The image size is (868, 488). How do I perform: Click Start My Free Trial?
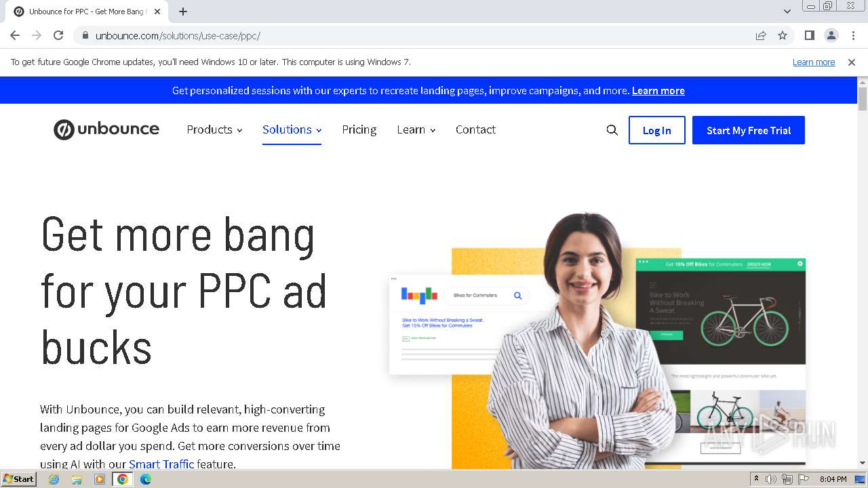(749, 130)
